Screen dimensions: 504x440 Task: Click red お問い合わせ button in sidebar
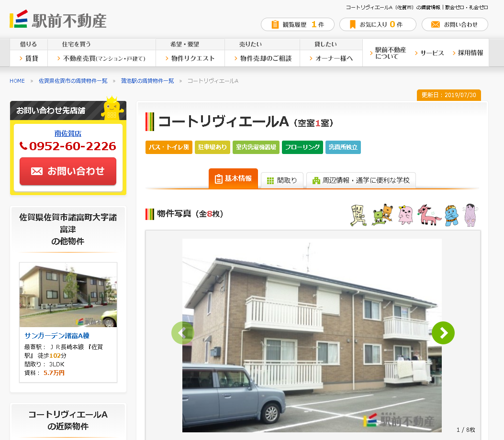[x=68, y=171]
